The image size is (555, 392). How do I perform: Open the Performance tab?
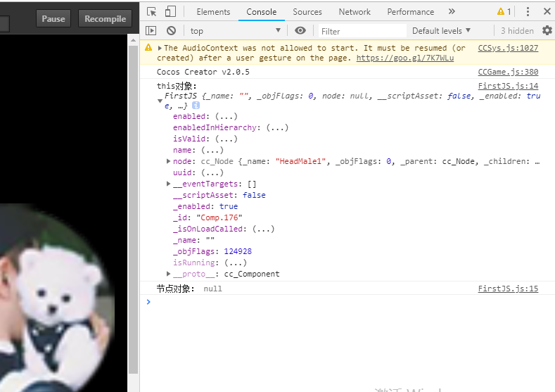[x=410, y=12]
